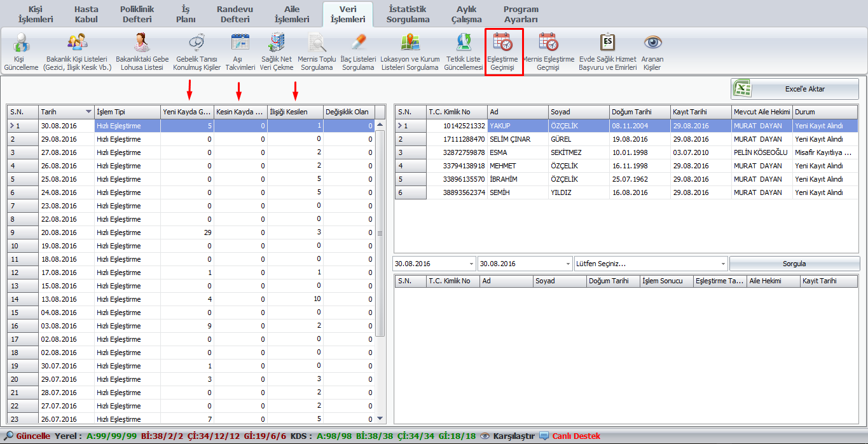Expand the end date dropdown
This screenshot has height=444, width=868.
[x=567, y=264]
